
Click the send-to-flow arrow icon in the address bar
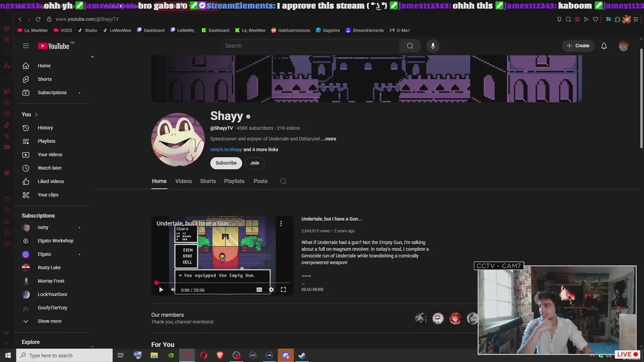tap(586, 19)
